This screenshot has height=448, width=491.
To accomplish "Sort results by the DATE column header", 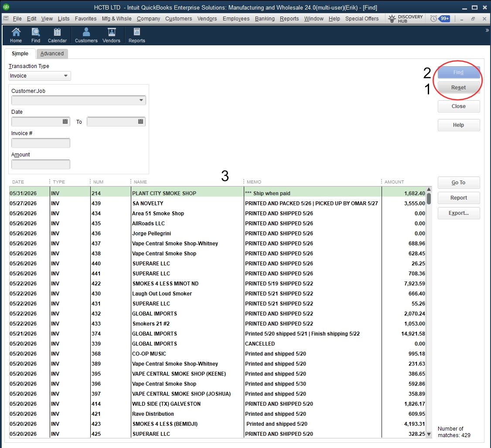I will pos(18,182).
